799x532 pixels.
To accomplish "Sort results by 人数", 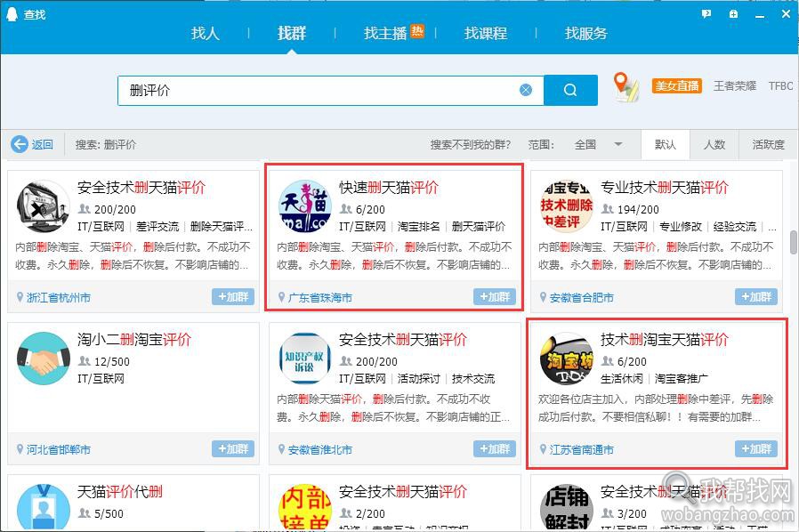I will [714, 145].
